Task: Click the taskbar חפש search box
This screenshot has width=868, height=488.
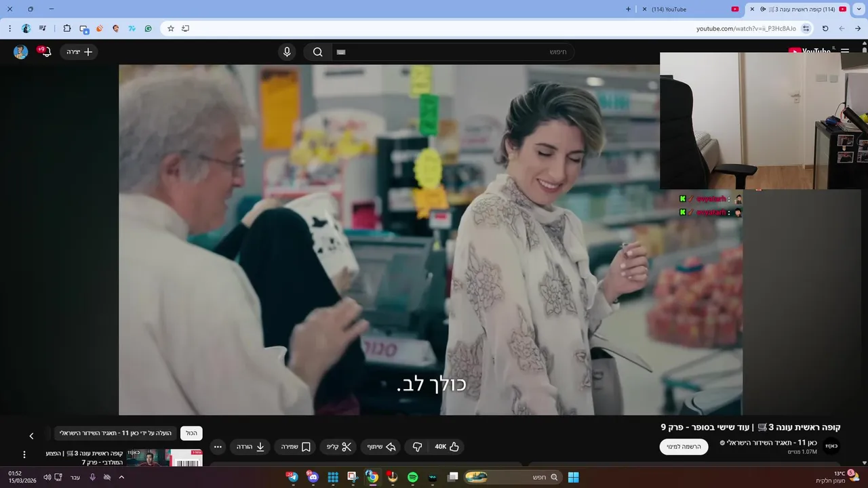Action: point(513,477)
